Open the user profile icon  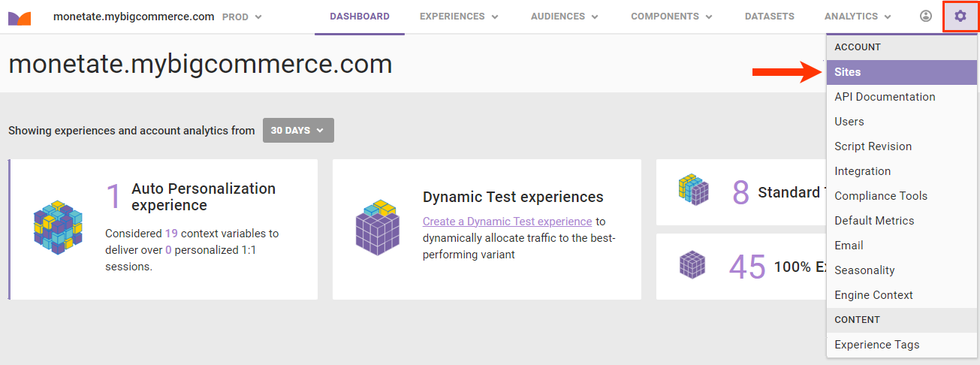click(926, 17)
